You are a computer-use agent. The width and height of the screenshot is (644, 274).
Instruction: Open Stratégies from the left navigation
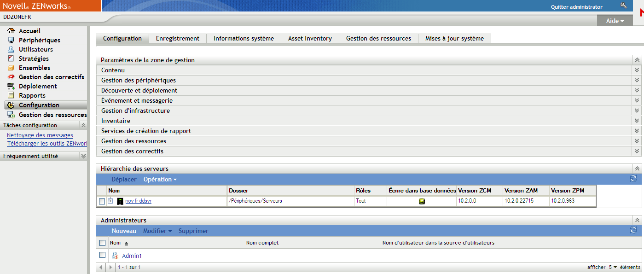11,58
